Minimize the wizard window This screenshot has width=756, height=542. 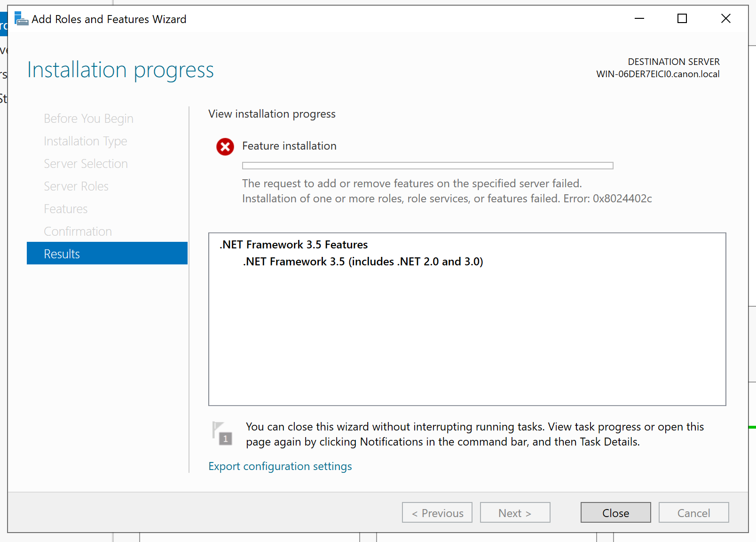[x=639, y=18]
